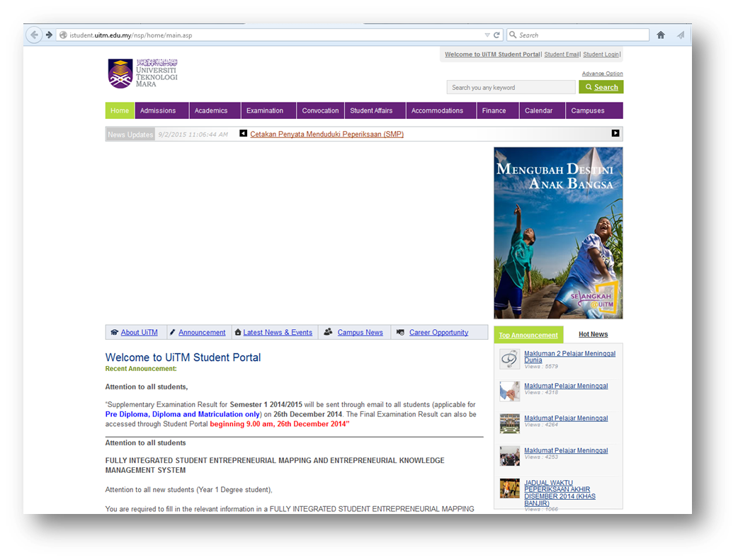Click the pencil icon beside Announcement

coord(172,332)
